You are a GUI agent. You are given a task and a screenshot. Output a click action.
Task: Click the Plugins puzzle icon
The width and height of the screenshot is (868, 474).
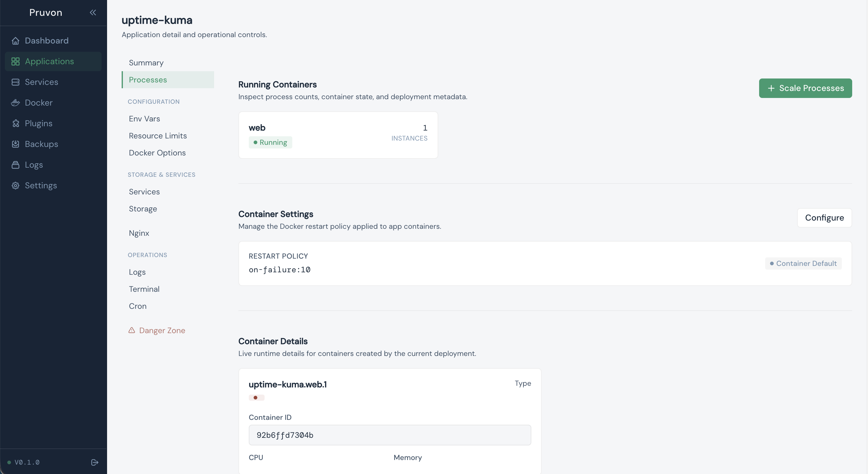click(16, 124)
